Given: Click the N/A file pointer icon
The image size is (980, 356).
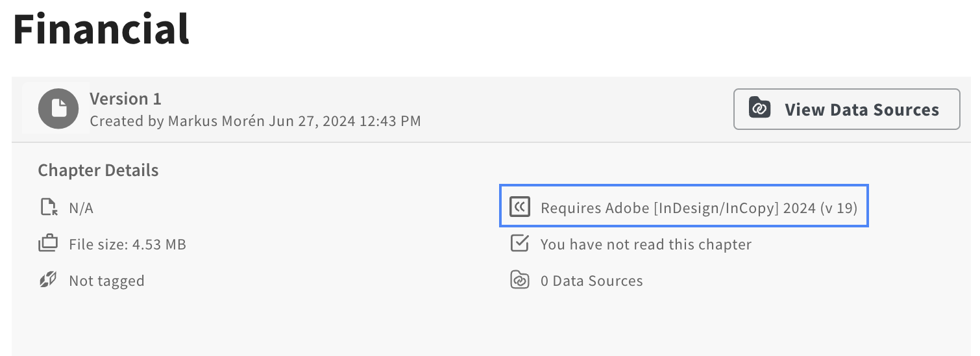Looking at the screenshot, I should point(48,208).
